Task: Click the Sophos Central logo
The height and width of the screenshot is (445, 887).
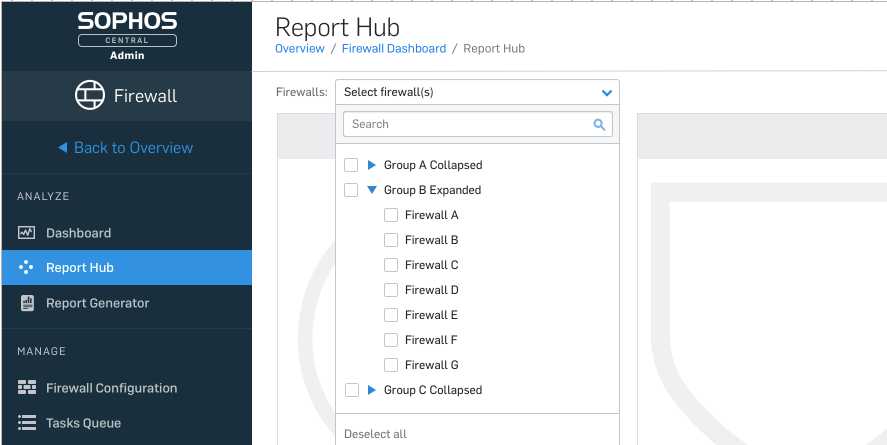Action: [x=127, y=35]
